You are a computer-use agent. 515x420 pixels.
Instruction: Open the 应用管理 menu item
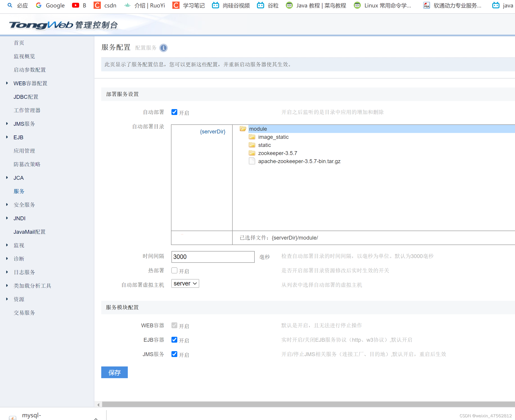24,151
